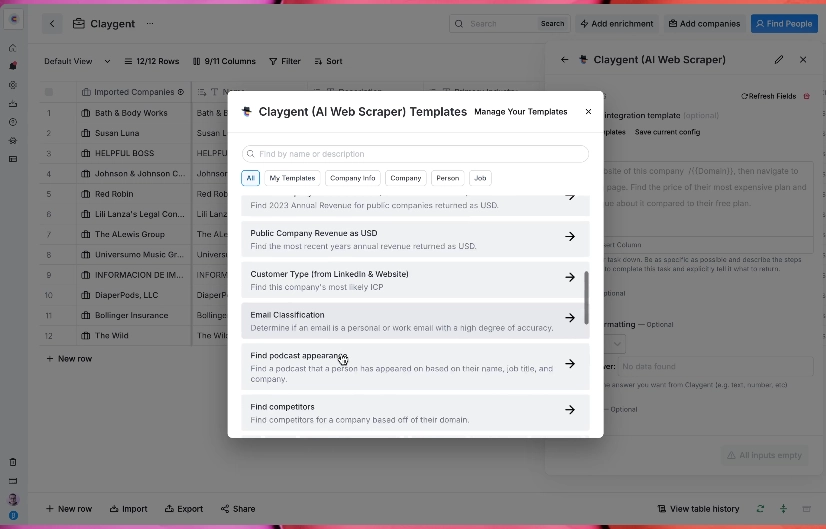Click Refresh Fields in side panel
The image size is (826, 529).
click(x=769, y=96)
